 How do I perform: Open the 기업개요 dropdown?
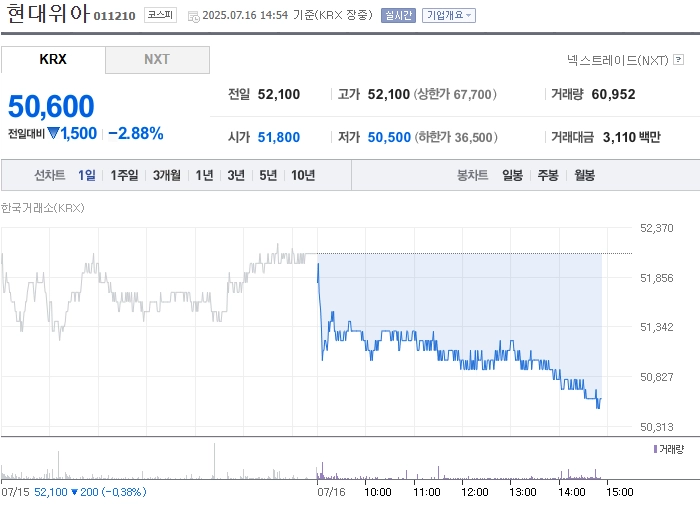(x=449, y=16)
